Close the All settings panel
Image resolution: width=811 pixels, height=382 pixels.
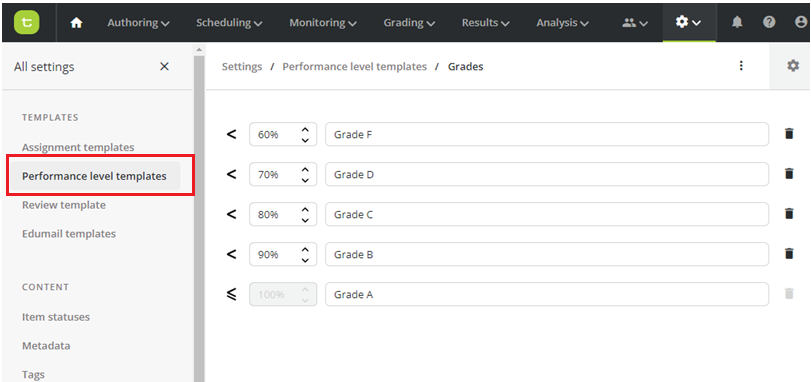(x=164, y=67)
